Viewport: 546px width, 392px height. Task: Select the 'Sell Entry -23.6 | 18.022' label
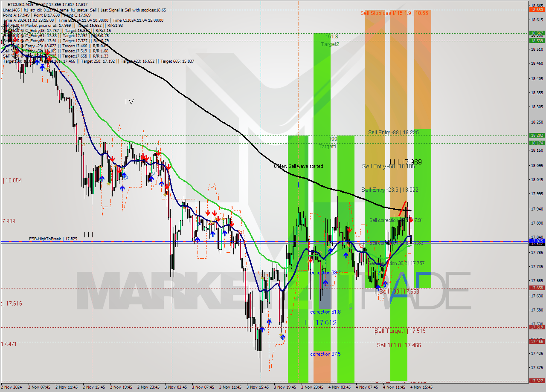tap(389, 190)
